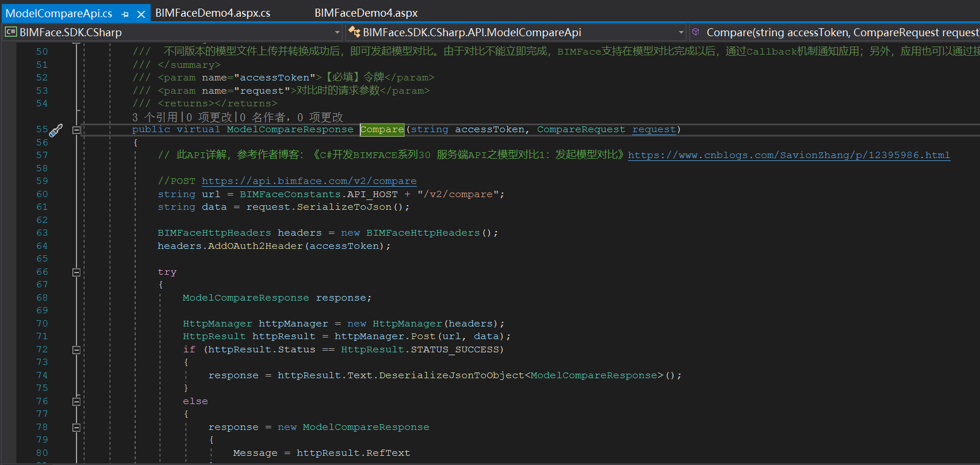This screenshot has height=465, width=980.
Task: Open the ModelCompareApi class navigation dropdown
Action: [x=681, y=32]
